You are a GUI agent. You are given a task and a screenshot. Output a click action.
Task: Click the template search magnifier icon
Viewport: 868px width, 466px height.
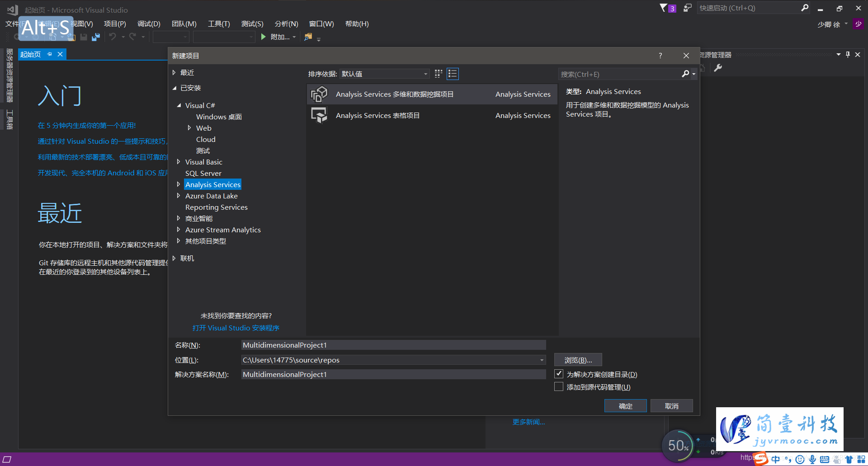point(685,74)
